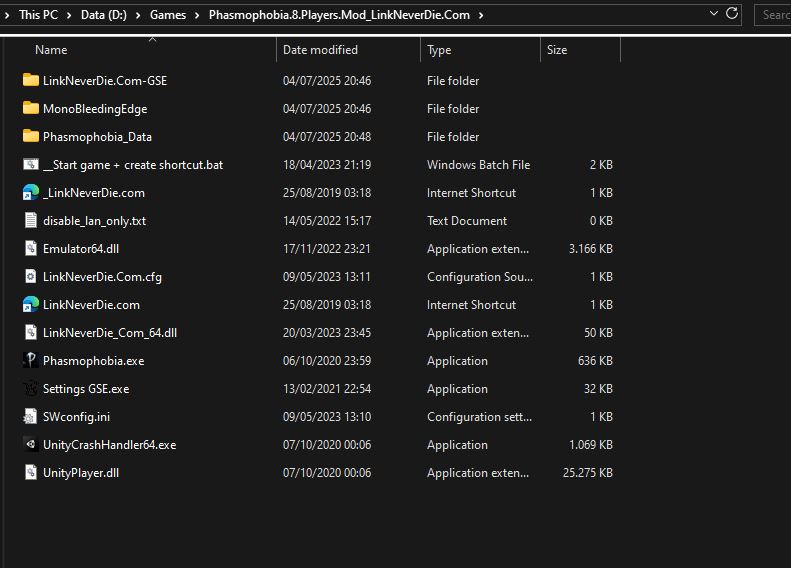Viewport: 791px width, 568px height.
Task: Select disable_lan_only.txt file name
Action: pyautogui.click(x=94, y=221)
